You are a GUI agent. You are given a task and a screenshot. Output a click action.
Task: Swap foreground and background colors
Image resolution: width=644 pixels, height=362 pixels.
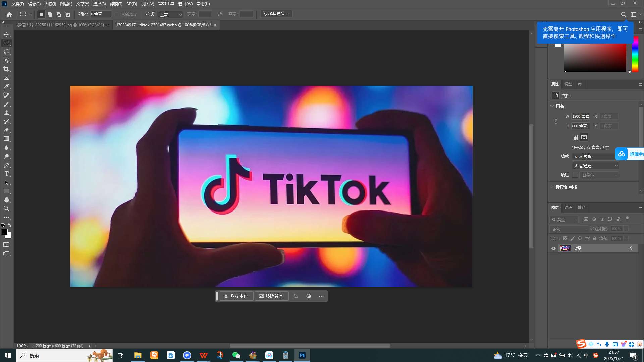(x=10, y=225)
